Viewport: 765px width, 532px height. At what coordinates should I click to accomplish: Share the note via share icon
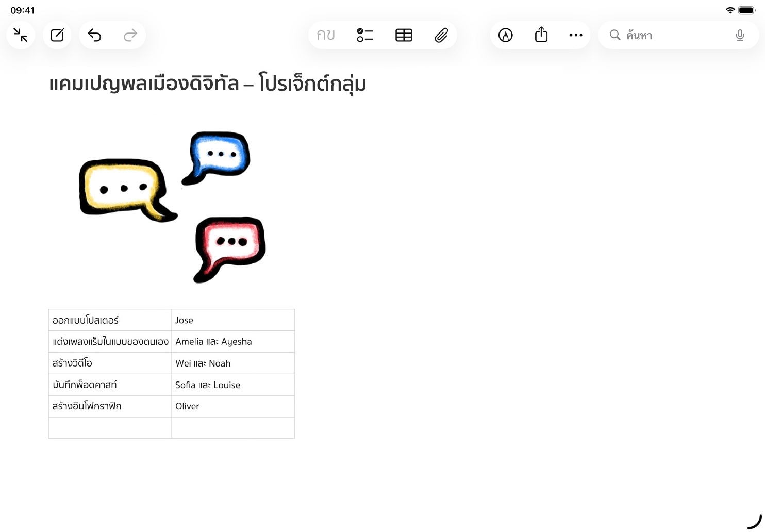[x=541, y=35]
